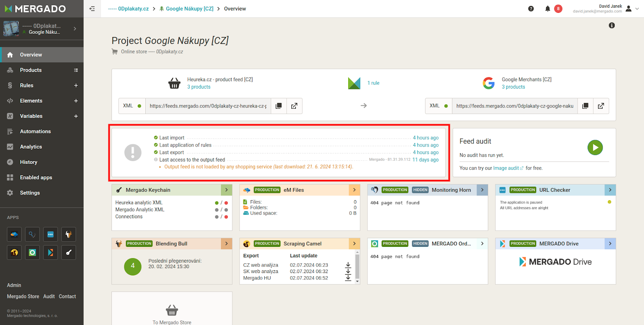This screenshot has height=325, width=644.
Task: Copy the Heureka input feed URL
Action: click(279, 106)
